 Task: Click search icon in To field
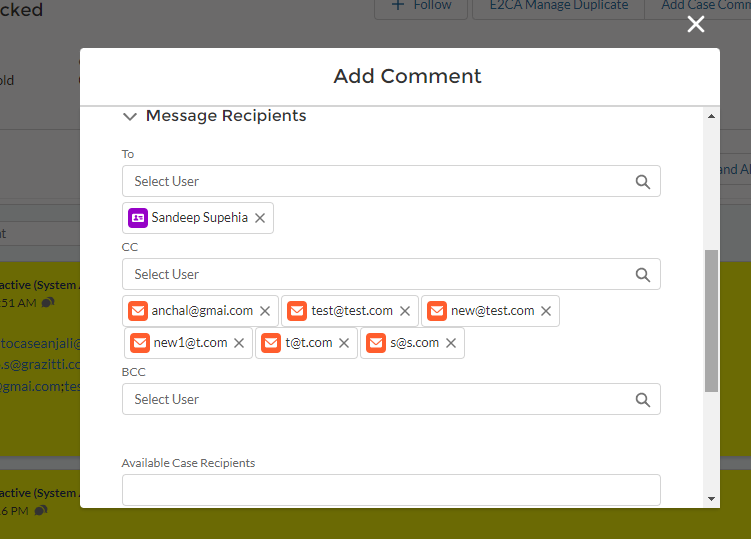point(643,181)
